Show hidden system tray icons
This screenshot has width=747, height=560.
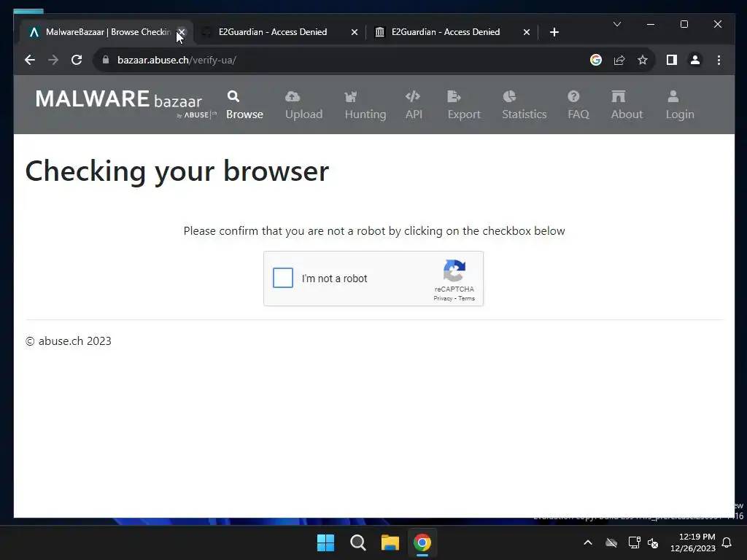click(588, 542)
